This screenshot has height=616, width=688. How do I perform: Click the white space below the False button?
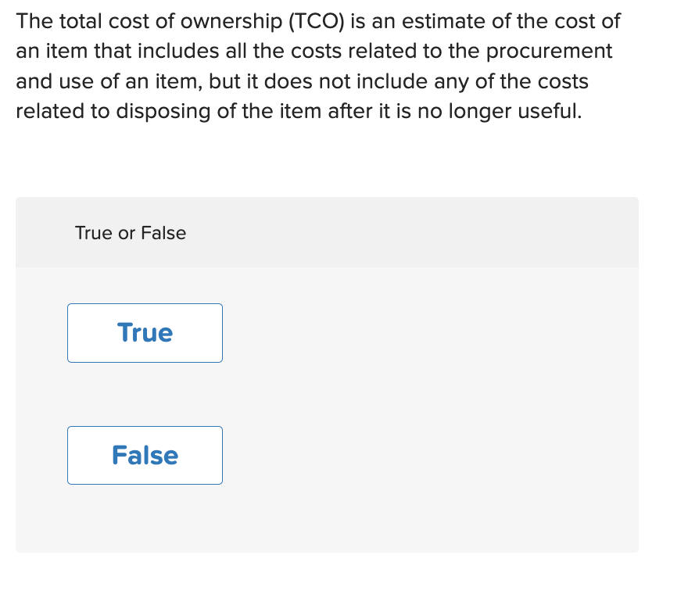tap(145, 516)
